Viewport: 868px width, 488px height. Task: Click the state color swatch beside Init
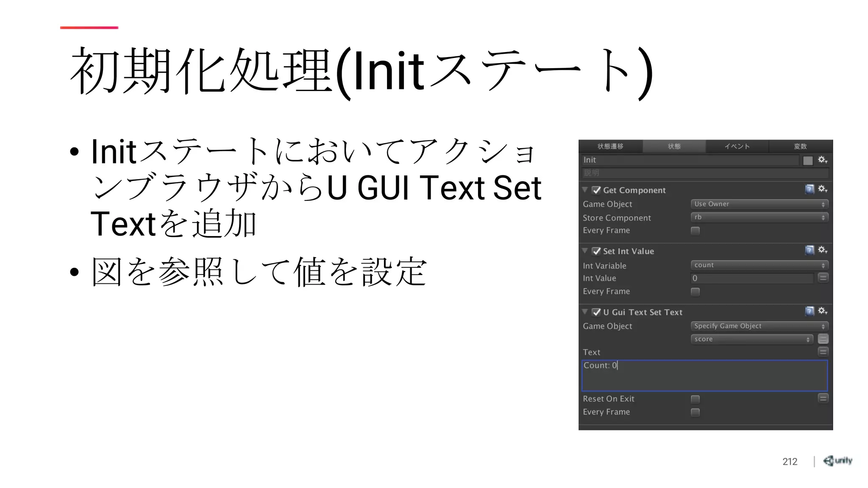click(x=808, y=161)
